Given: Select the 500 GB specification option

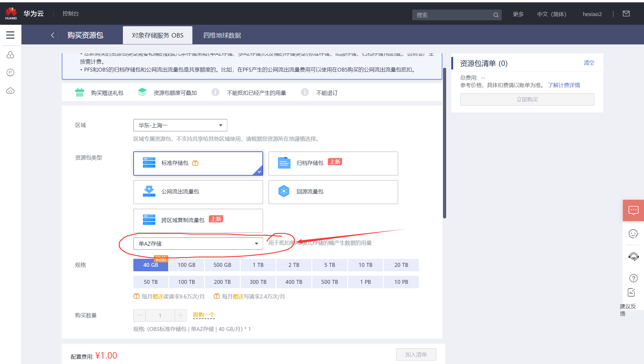Looking at the screenshot, I should [222, 265].
